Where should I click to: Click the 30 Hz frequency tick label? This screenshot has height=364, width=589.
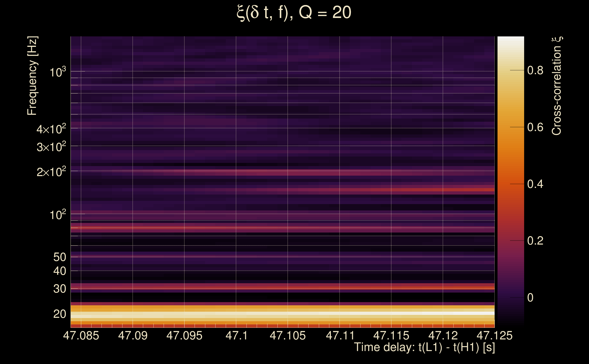pos(59,289)
